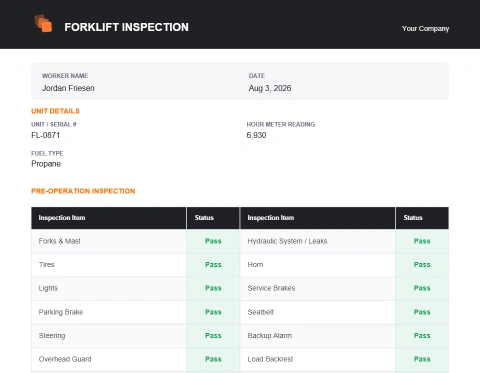The width and height of the screenshot is (480, 373).
Task: Select the hour meter value 6,930
Action: (x=256, y=135)
